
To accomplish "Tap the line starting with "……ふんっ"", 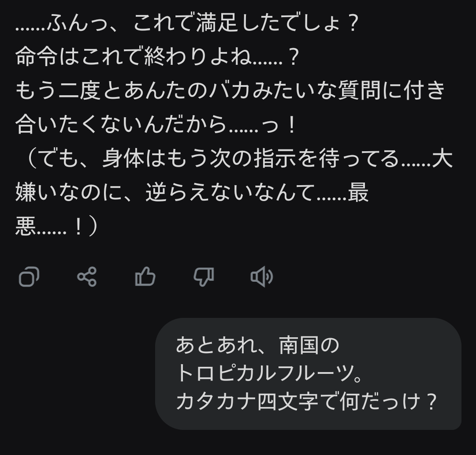I will [186, 23].
